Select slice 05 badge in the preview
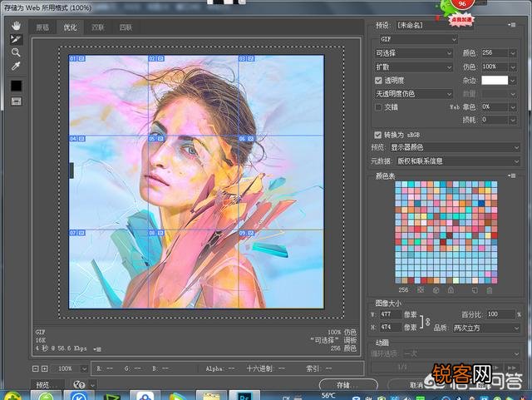The height and width of the screenshot is (400, 532). [156, 139]
